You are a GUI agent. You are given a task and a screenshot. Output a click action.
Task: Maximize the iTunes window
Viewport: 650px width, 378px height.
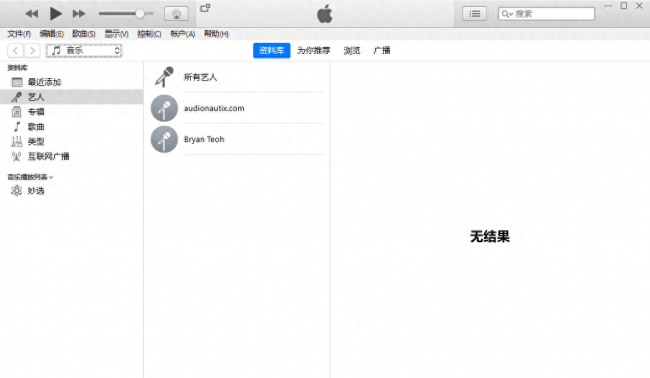tap(623, 6)
